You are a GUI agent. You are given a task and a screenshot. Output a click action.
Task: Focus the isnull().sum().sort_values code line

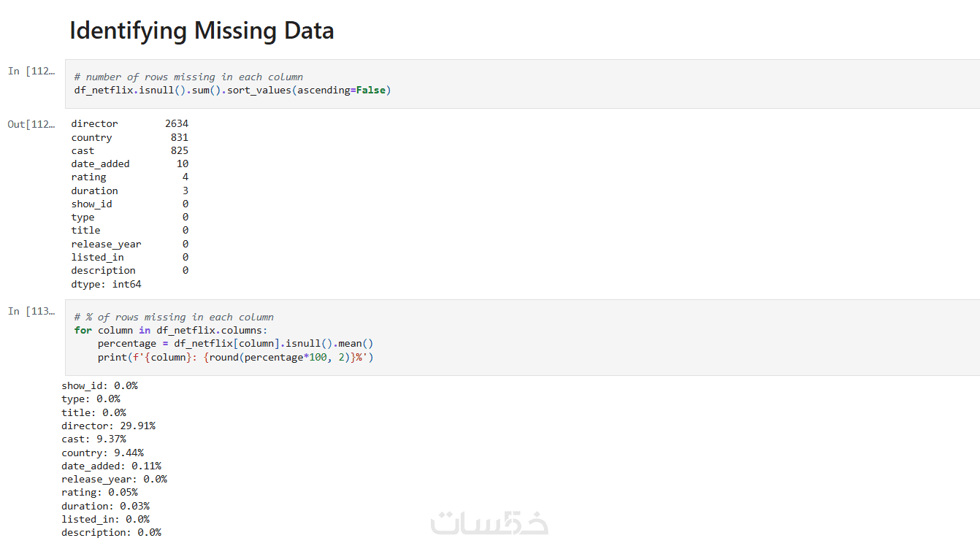232,91
